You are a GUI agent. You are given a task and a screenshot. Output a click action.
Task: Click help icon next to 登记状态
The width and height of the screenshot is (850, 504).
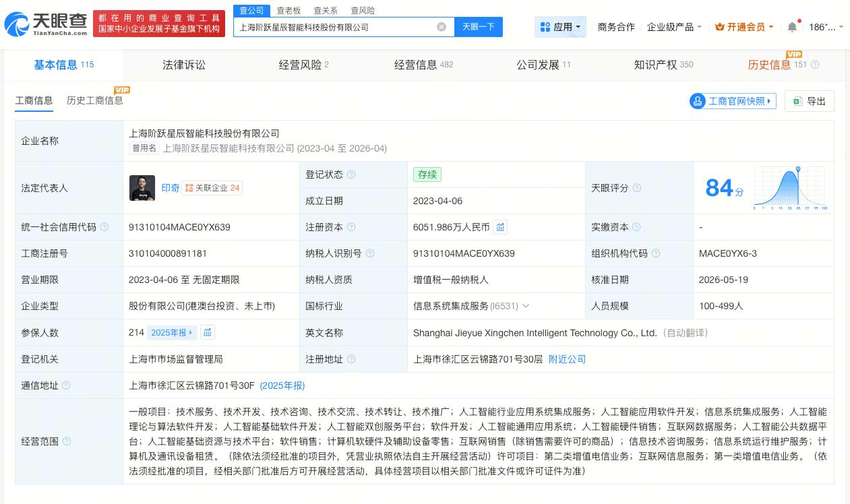(x=351, y=175)
